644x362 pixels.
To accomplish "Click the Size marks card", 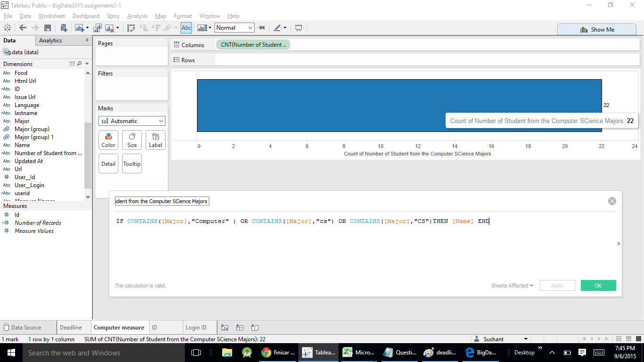I will tap(132, 140).
